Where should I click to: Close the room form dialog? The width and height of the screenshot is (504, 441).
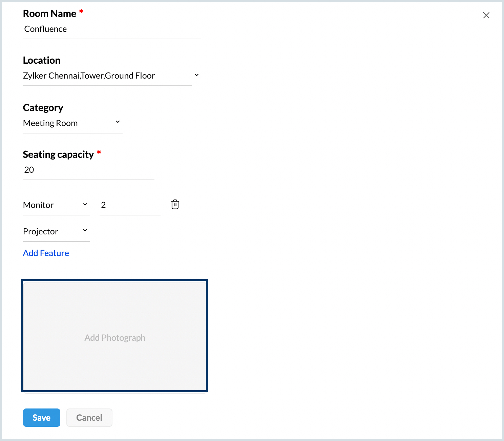pyautogui.click(x=486, y=15)
